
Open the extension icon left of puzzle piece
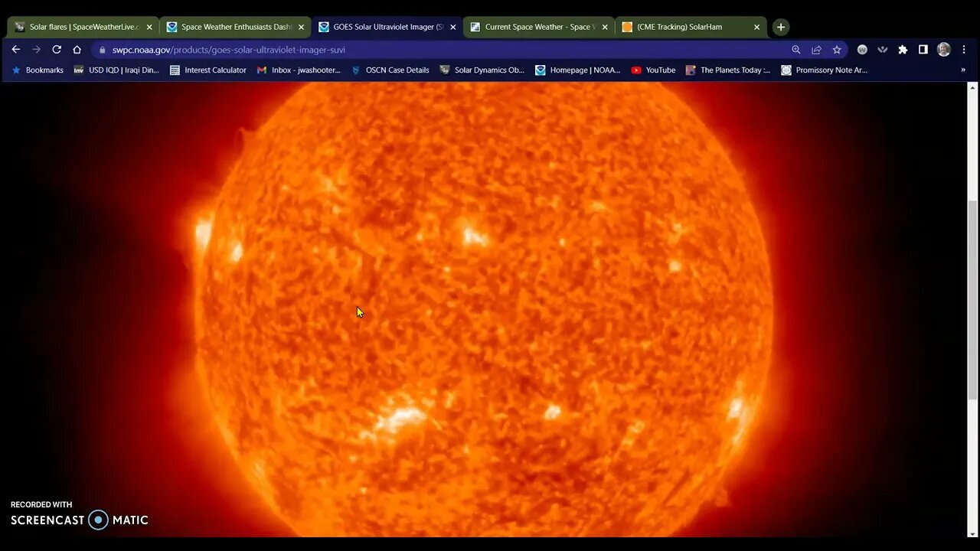tap(883, 50)
